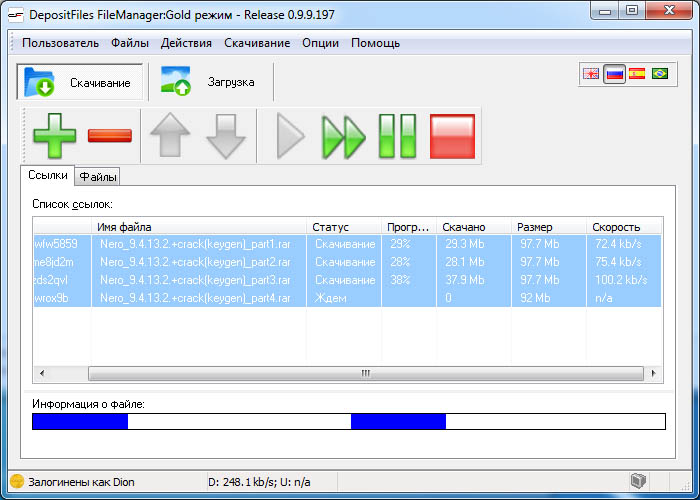Stop downloads with red square button
The width and height of the screenshot is (700, 500).
[452, 136]
